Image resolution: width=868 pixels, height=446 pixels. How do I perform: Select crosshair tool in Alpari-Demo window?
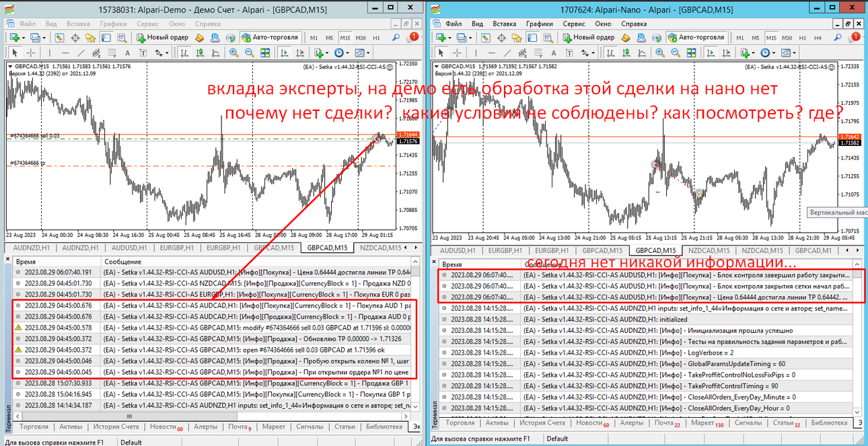coord(31,52)
